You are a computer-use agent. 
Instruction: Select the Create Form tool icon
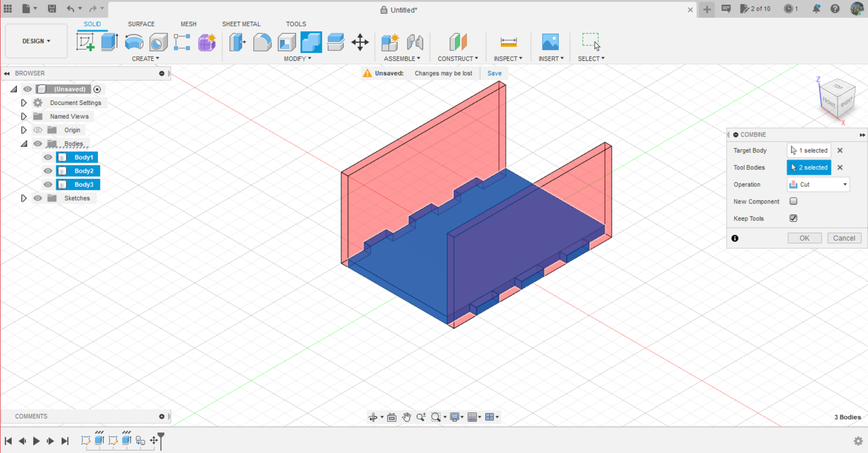(x=207, y=42)
